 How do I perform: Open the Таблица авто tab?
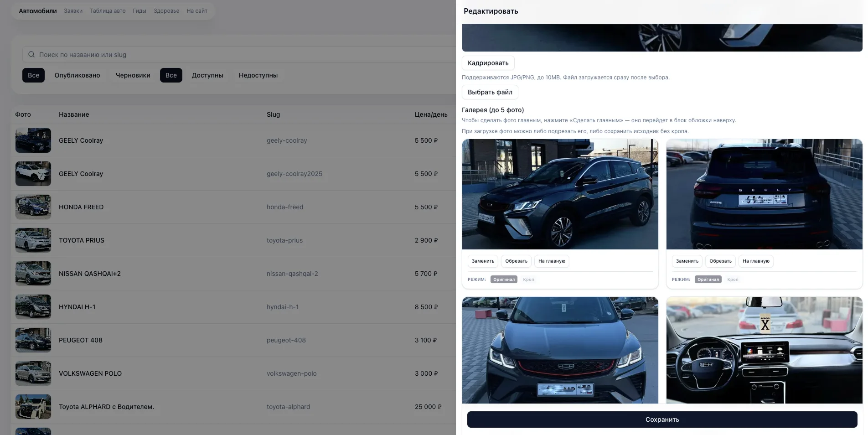108,11
